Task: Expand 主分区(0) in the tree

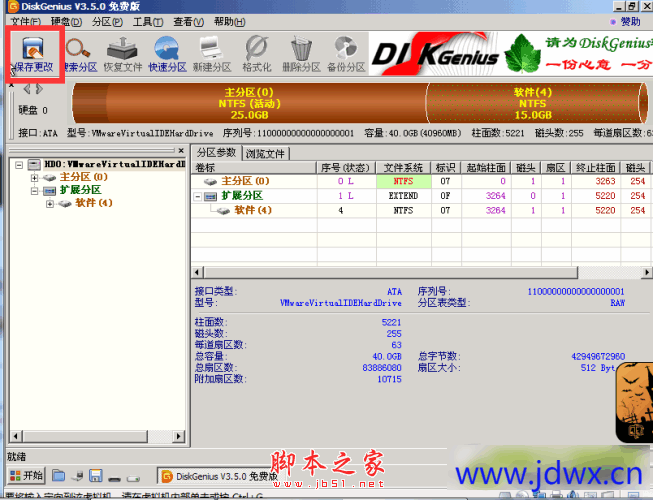Action: (35, 178)
